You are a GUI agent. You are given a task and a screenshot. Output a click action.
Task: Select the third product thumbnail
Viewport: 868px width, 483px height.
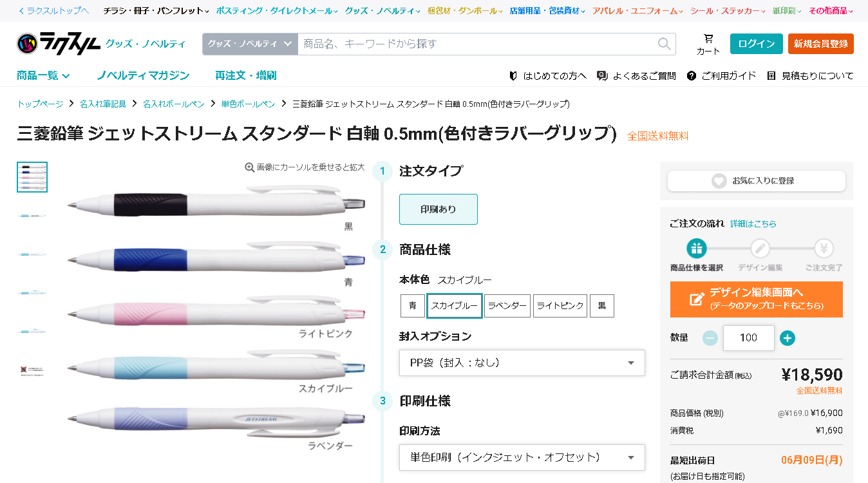tap(32, 254)
